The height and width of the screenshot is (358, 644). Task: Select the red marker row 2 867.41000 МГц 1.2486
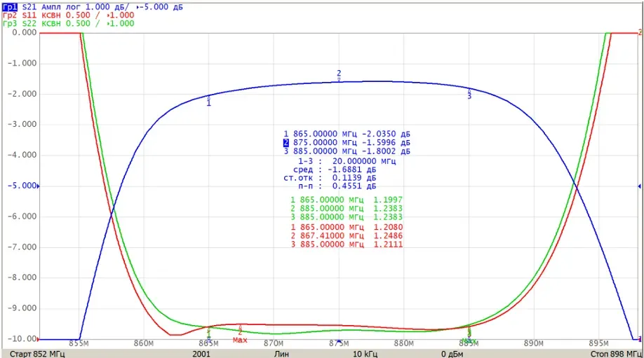coord(347,236)
